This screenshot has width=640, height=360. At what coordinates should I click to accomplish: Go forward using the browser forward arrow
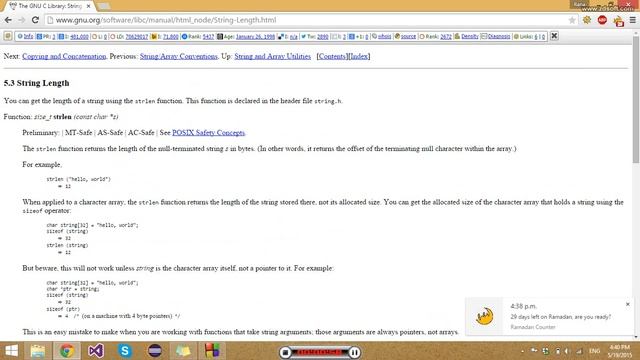tap(22, 20)
